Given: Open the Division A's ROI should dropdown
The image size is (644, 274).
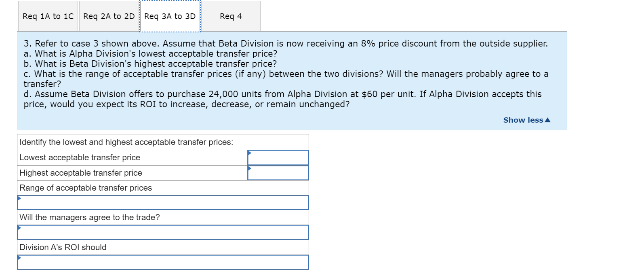Looking at the screenshot, I should coord(162,262).
